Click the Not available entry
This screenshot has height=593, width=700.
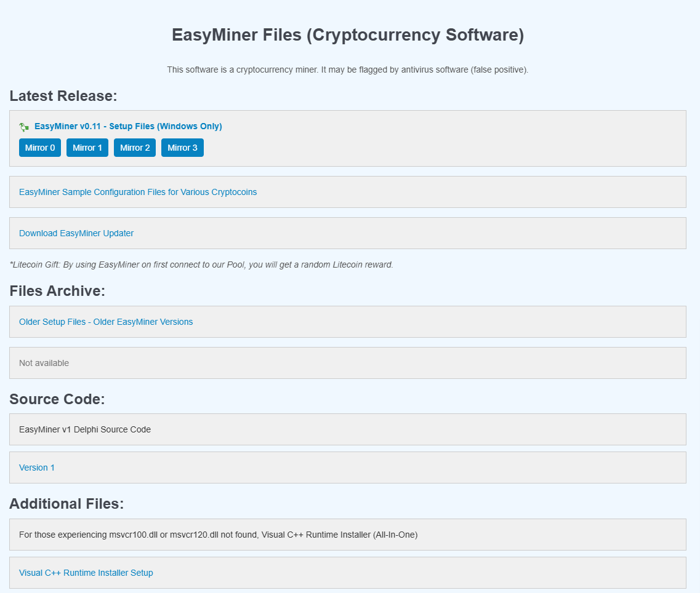(x=44, y=363)
